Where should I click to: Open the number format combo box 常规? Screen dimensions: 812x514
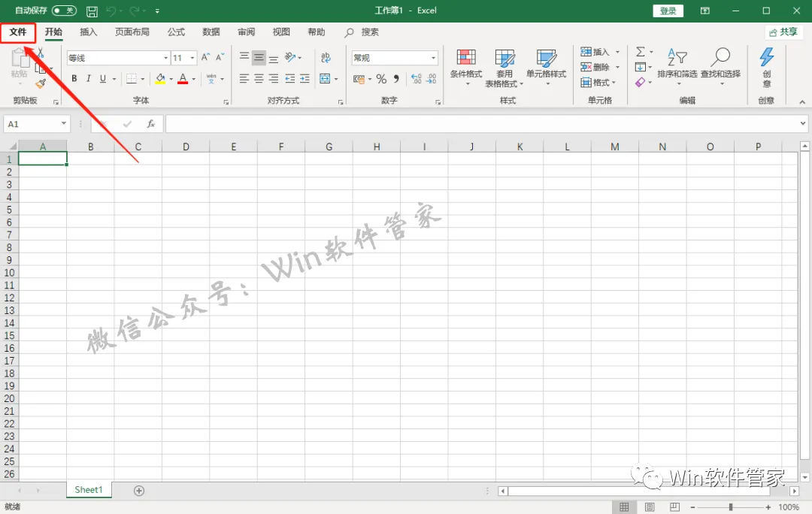(x=395, y=58)
